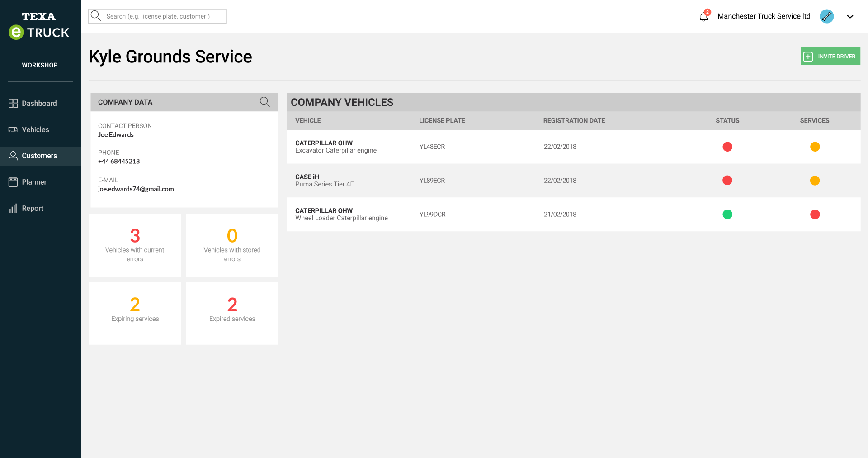Sort by Vehicle column header
This screenshot has width=868, height=458.
pyautogui.click(x=308, y=120)
